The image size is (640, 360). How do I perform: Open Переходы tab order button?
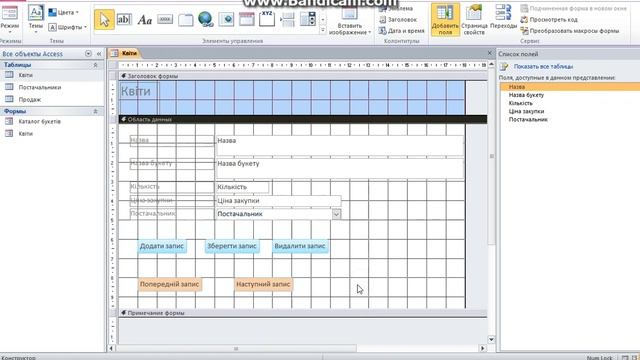[x=503, y=17]
